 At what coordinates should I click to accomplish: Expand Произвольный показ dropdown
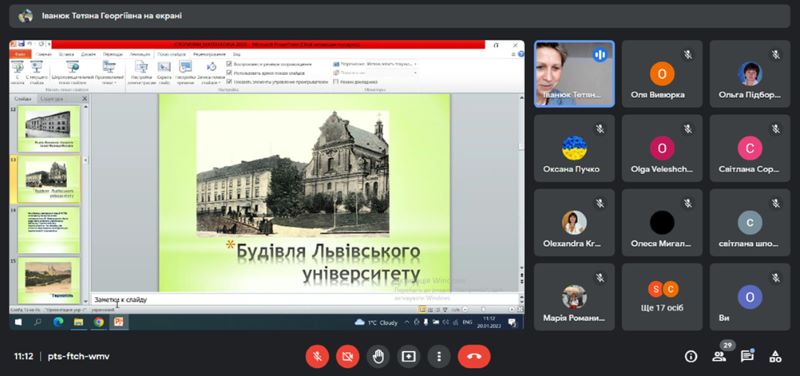coord(109,72)
